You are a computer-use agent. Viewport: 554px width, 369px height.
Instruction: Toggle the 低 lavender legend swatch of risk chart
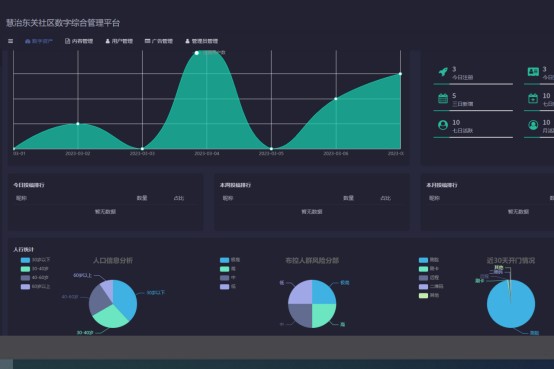[x=224, y=287]
